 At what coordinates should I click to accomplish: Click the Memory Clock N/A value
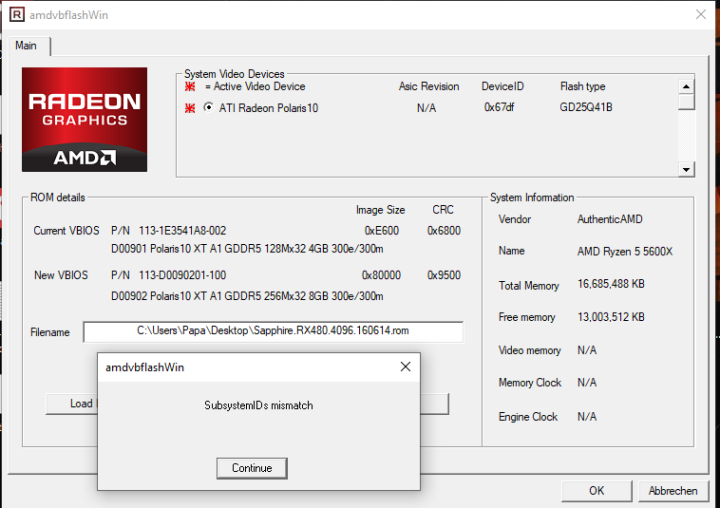point(587,383)
